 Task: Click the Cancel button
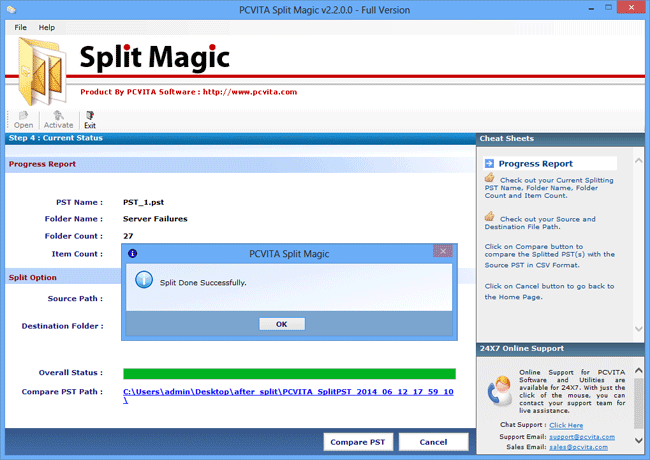pyautogui.click(x=433, y=442)
